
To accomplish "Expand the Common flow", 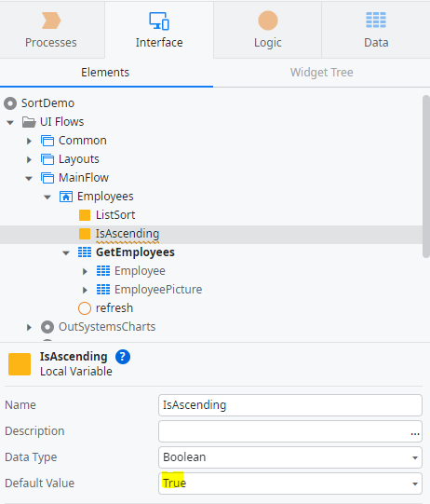I will 29,141.
